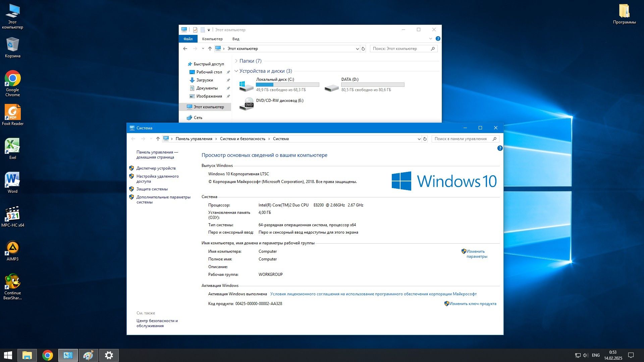Open Центр безопасности и обслуживания link
Viewport: 644px width, 362px height.
click(x=157, y=323)
